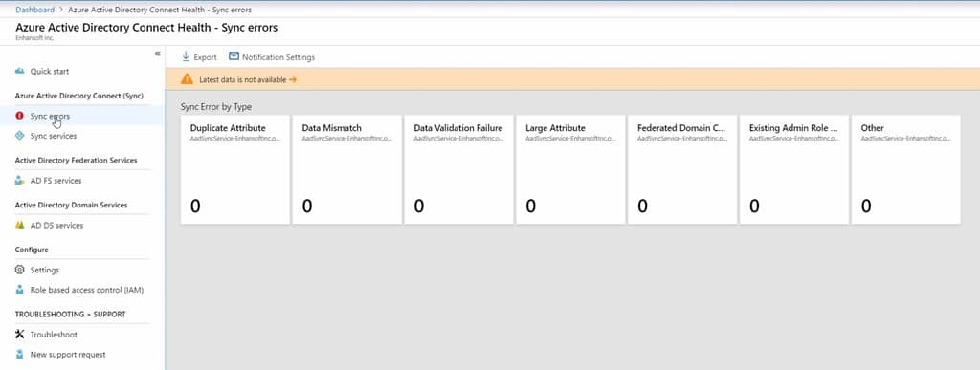980x370 pixels.
Task: Open the AD DS services icon
Action: click(19, 226)
